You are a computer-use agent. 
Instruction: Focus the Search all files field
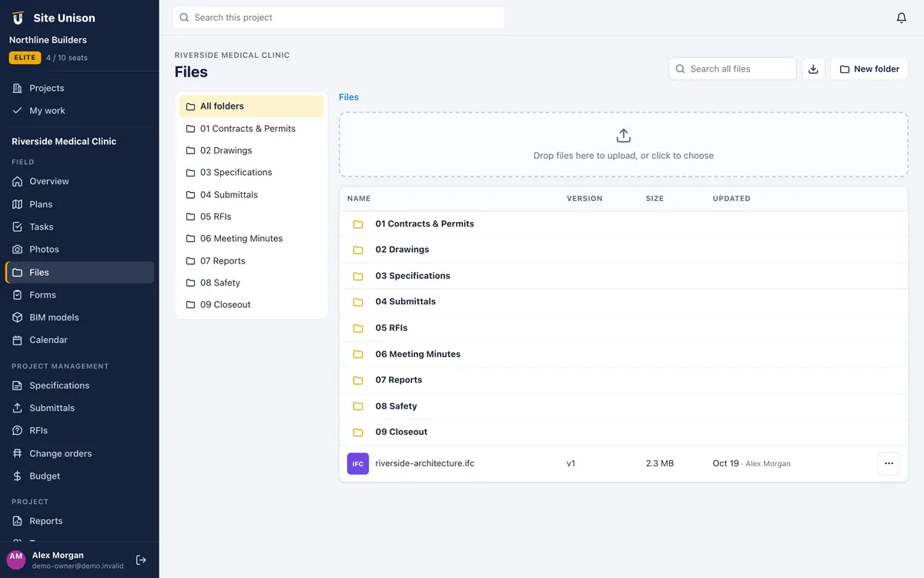[732, 69]
